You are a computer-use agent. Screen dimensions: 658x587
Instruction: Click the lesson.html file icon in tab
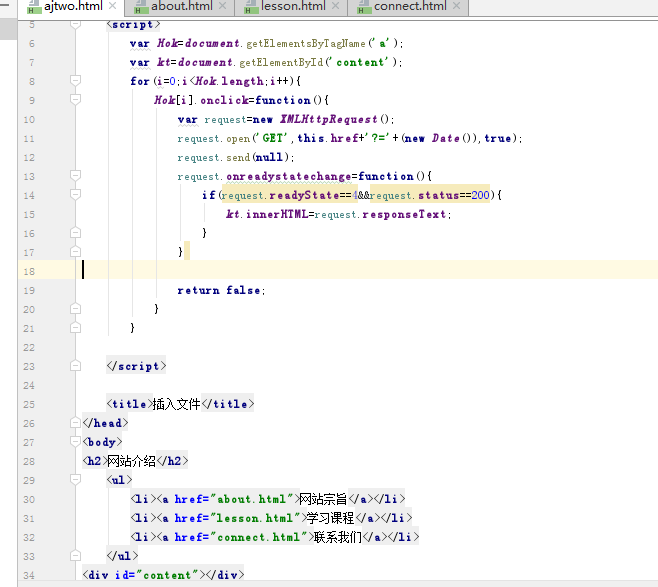(x=251, y=7)
